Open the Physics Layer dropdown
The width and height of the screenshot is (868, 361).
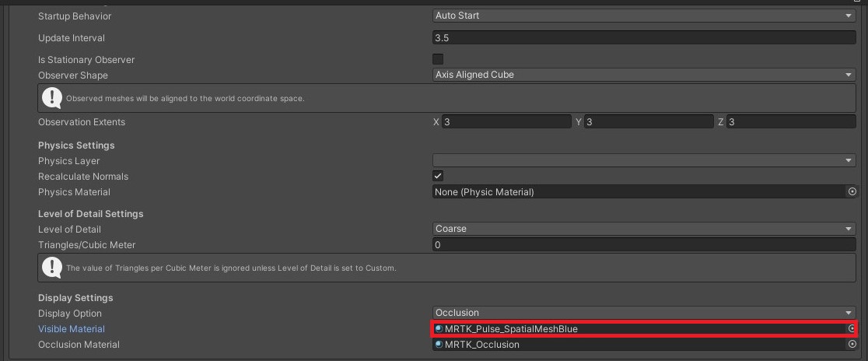point(644,160)
